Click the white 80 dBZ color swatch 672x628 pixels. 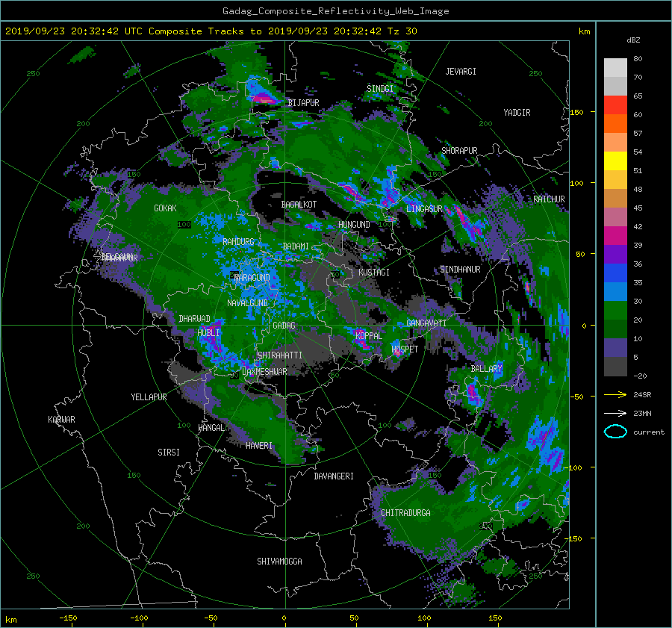[615, 68]
